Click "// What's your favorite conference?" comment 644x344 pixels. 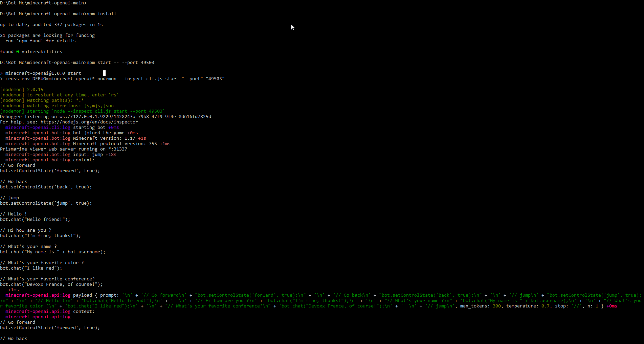pyautogui.click(x=47, y=279)
